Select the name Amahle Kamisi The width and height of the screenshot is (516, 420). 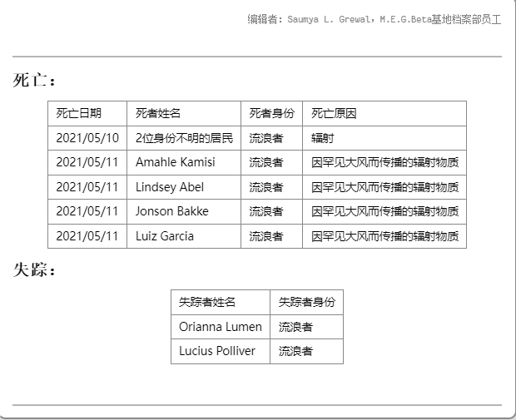pos(176,162)
